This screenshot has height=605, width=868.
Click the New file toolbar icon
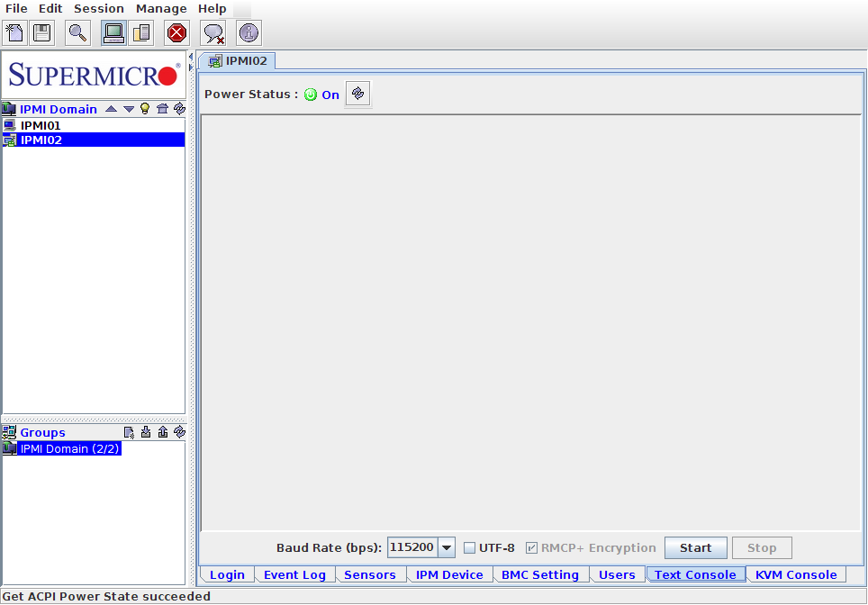(15, 33)
